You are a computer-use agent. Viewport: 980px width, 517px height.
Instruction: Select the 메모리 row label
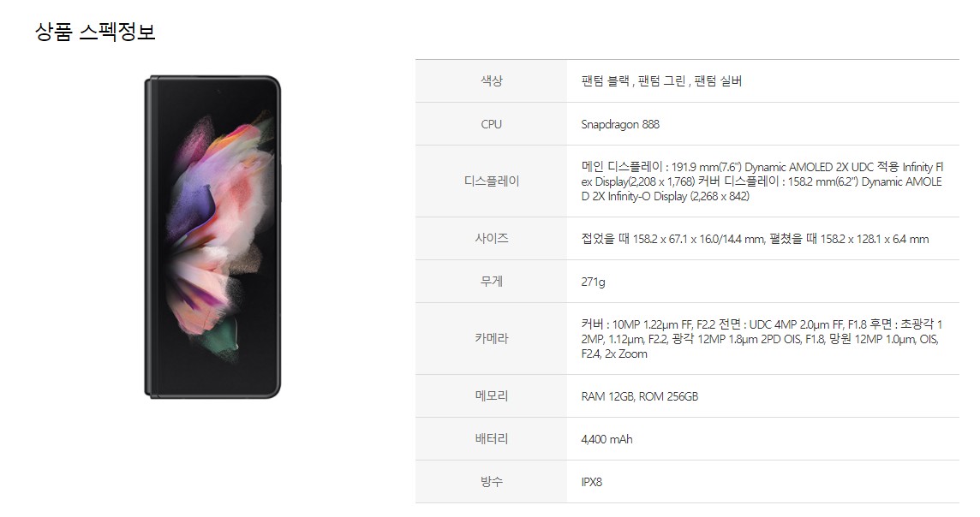(491, 395)
